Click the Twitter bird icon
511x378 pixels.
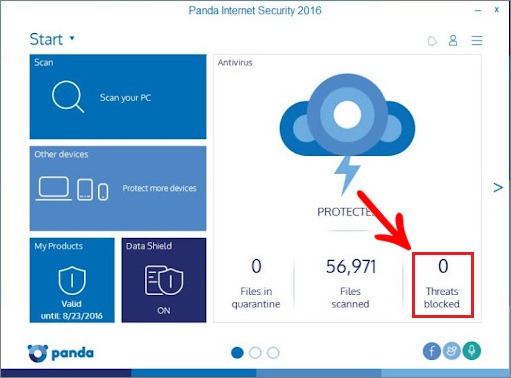click(452, 351)
